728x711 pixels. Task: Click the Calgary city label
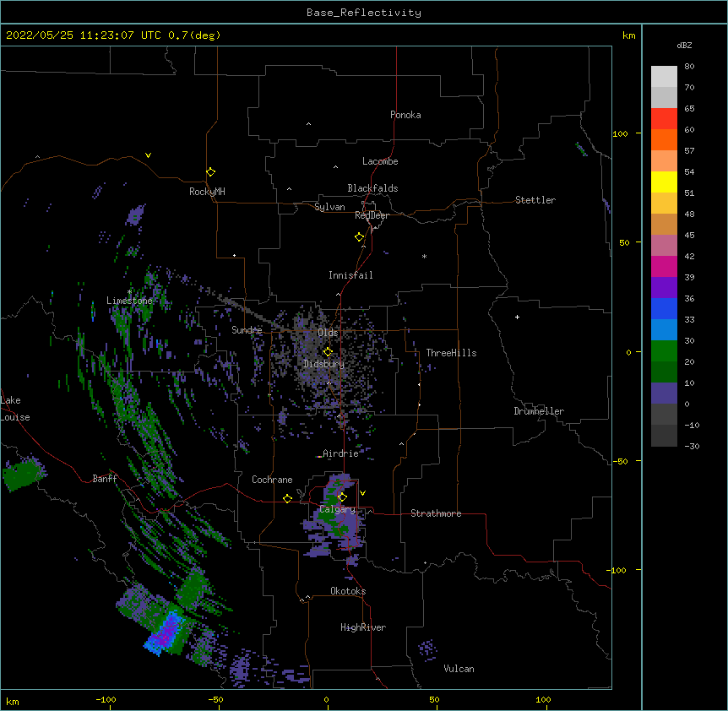(x=338, y=509)
